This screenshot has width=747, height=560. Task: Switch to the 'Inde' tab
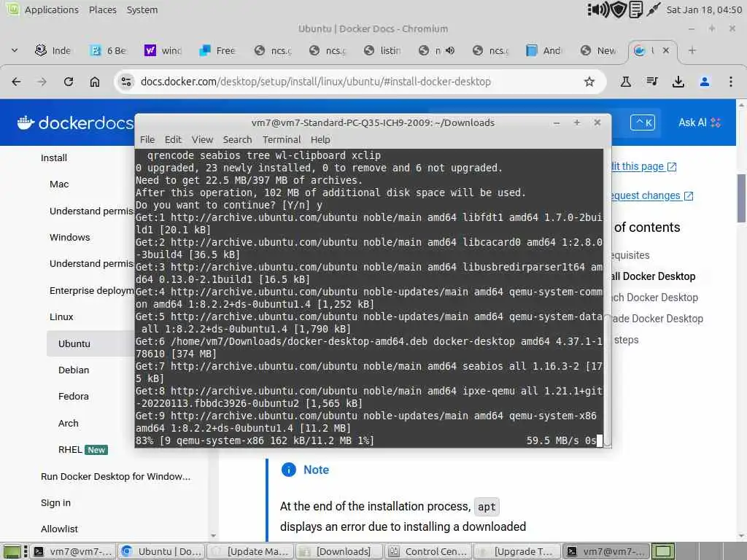[53, 50]
